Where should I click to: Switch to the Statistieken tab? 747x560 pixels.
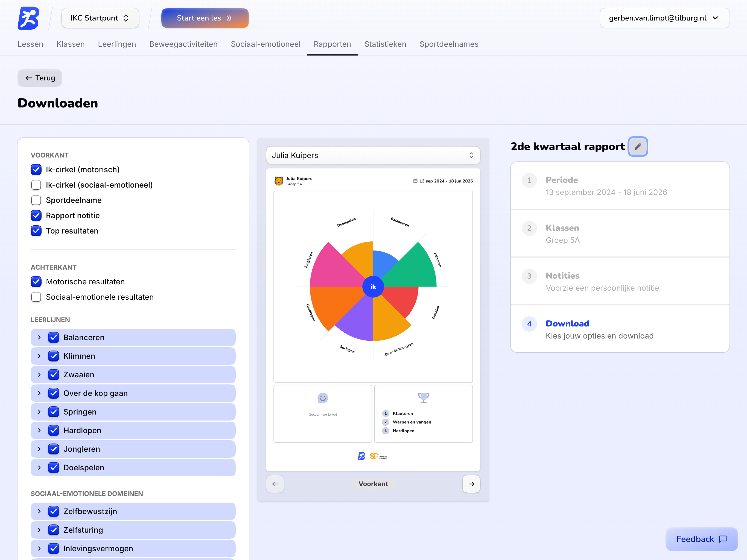coord(385,44)
